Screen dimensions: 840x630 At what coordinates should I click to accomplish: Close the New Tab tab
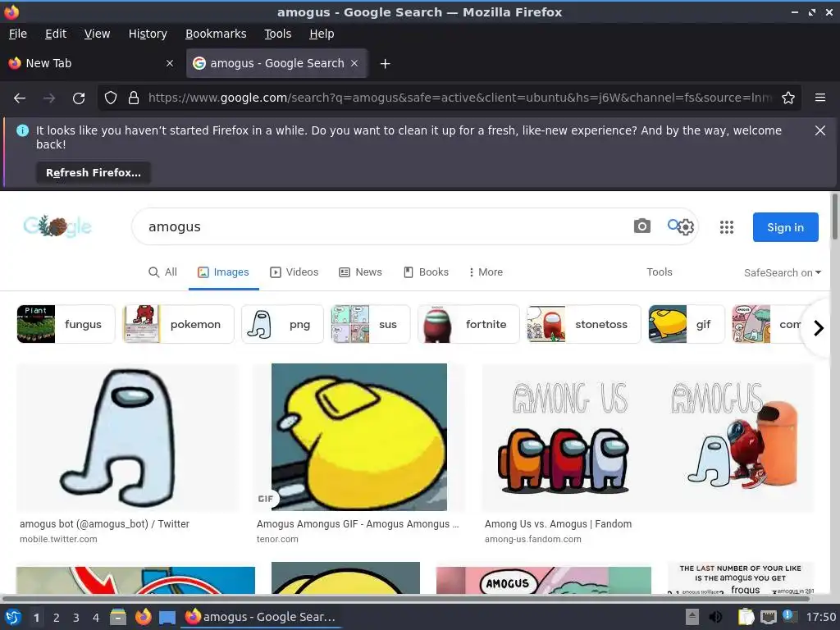170,63
